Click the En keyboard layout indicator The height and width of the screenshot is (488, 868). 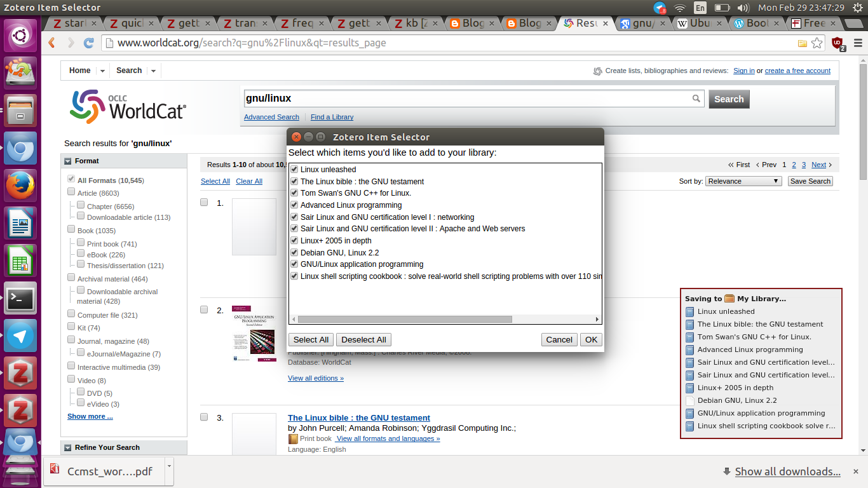pyautogui.click(x=700, y=8)
